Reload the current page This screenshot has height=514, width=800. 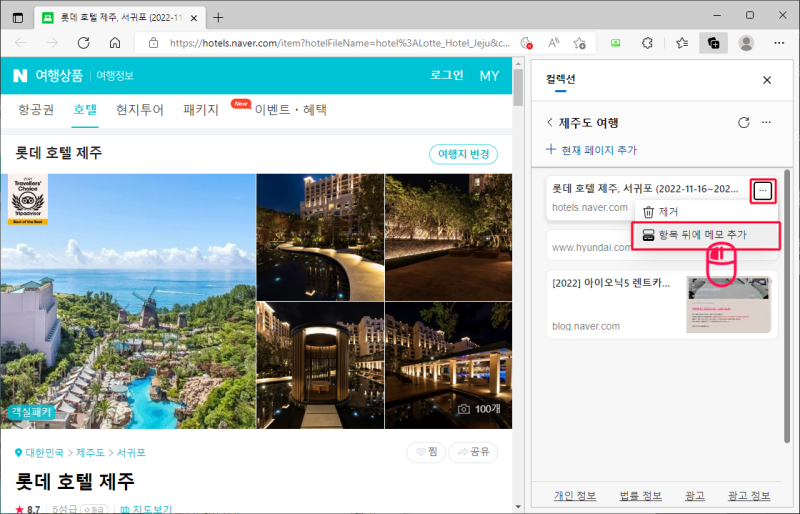84,43
